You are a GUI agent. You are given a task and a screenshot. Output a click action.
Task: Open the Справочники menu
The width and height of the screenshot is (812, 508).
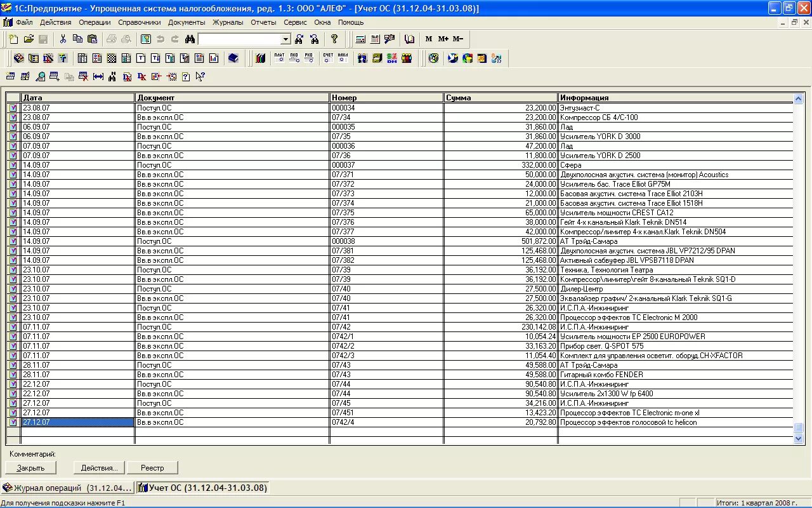click(140, 22)
